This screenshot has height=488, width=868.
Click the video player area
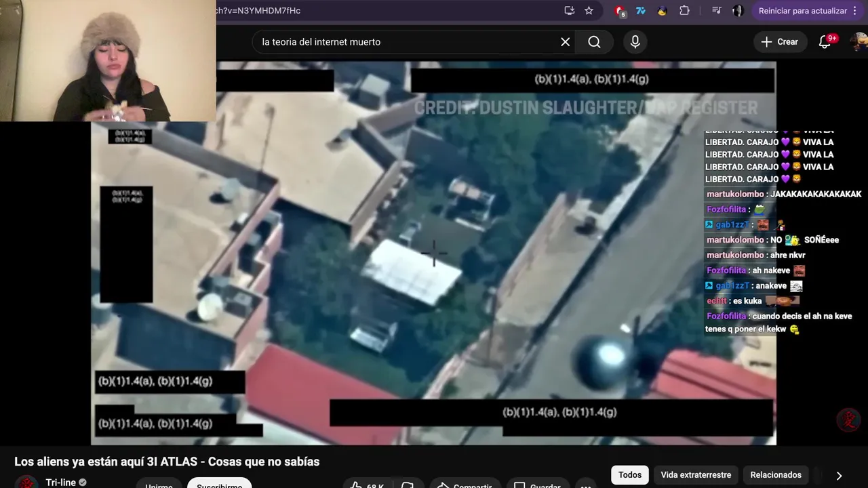433,253
